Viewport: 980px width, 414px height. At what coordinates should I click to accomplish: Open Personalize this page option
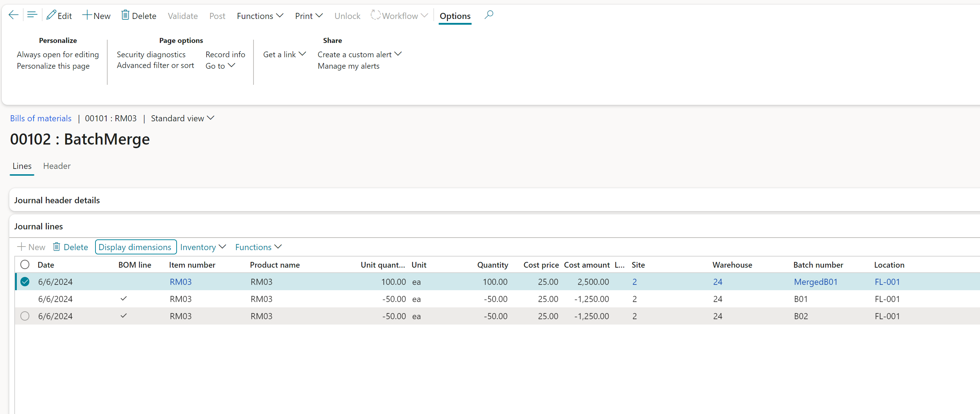(x=53, y=66)
